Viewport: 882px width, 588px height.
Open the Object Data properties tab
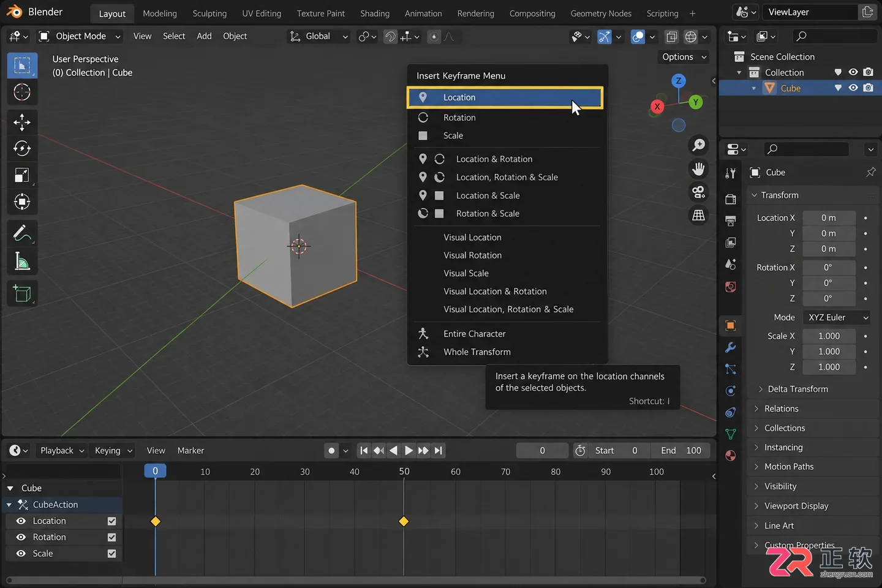click(730, 434)
